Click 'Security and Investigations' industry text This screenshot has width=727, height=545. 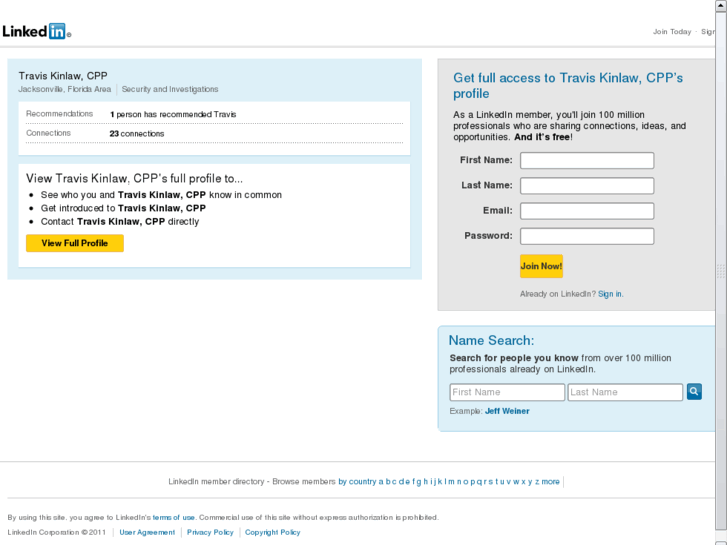tap(170, 89)
